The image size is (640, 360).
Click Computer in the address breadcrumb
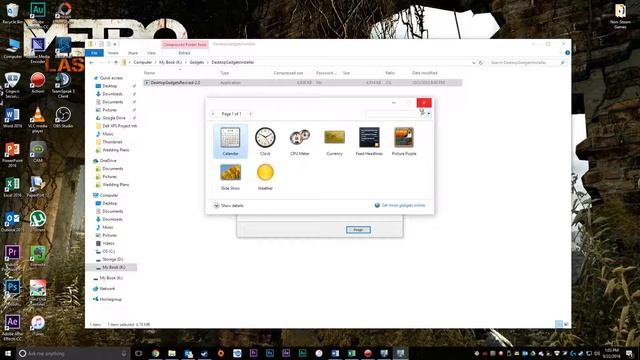tap(142, 62)
